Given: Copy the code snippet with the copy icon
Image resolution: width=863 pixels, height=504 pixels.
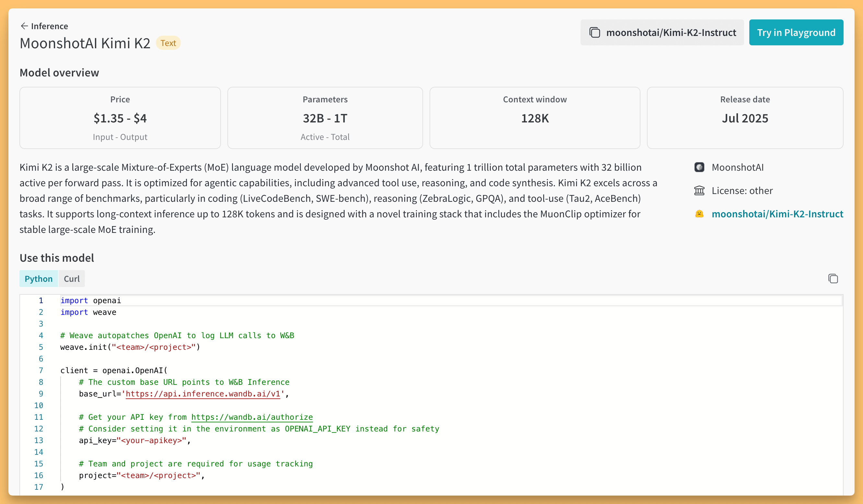Looking at the screenshot, I should (x=833, y=279).
